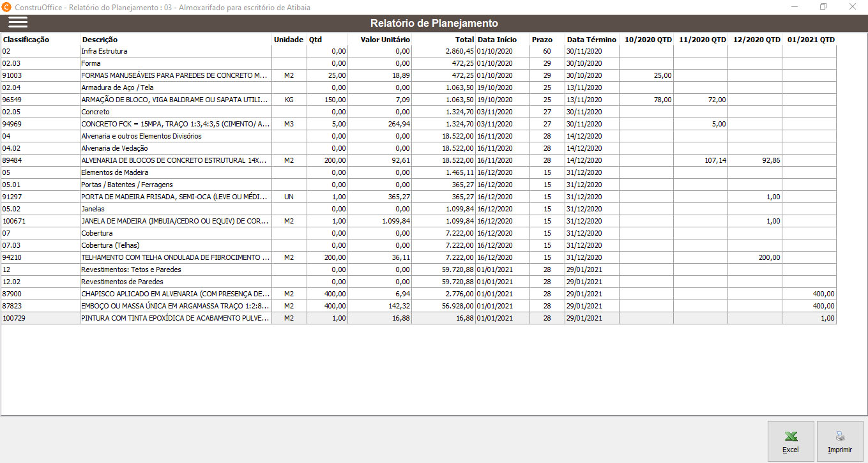The height and width of the screenshot is (463, 868).
Task: Select the Alvenaria de Vedação row
Action: [x=418, y=148]
